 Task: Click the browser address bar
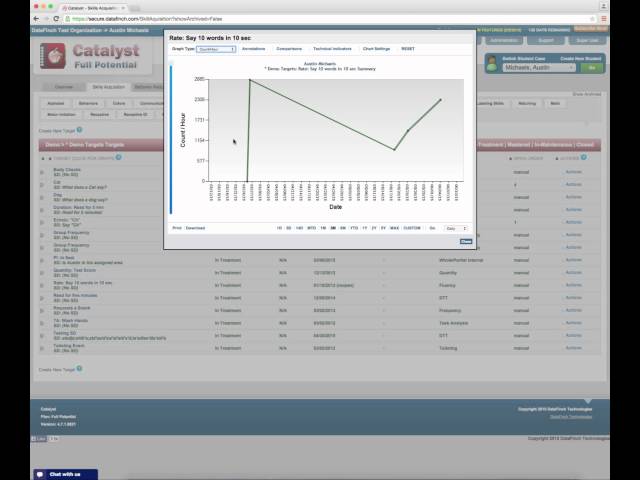point(327,19)
